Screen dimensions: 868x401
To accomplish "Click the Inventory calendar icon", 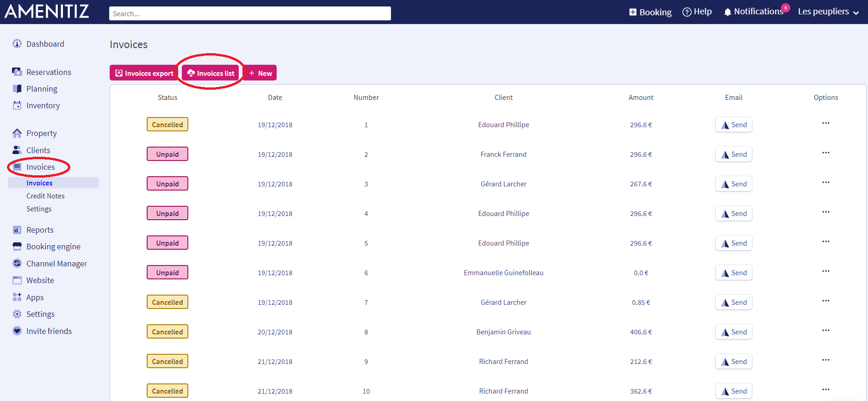I will tap(17, 105).
